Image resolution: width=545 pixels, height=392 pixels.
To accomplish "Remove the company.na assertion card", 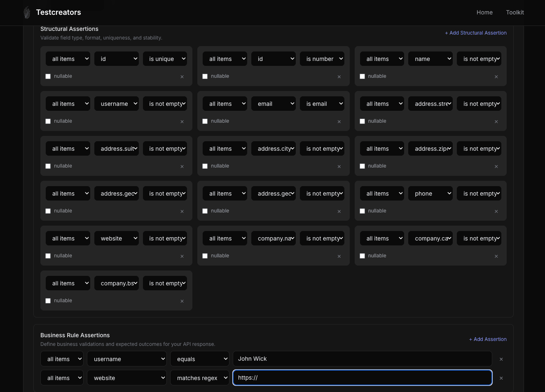I will tap(339, 256).
